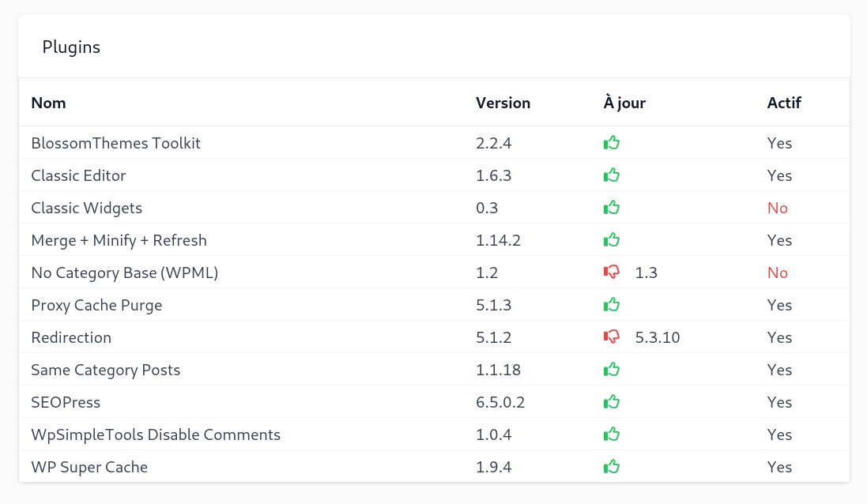The image size is (867, 504).
Task: Select the Classic Editor plugin name
Action: [x=78, y=175]
